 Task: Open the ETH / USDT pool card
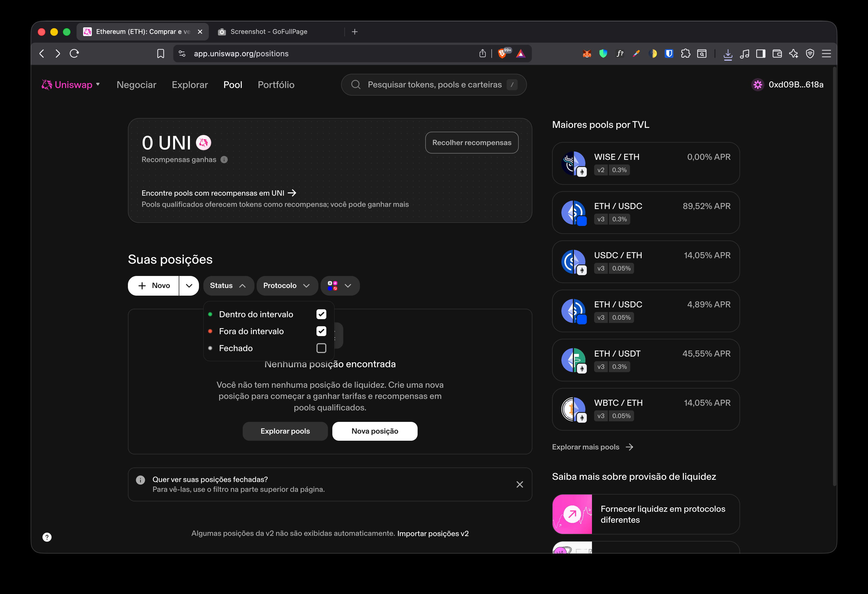646,360
